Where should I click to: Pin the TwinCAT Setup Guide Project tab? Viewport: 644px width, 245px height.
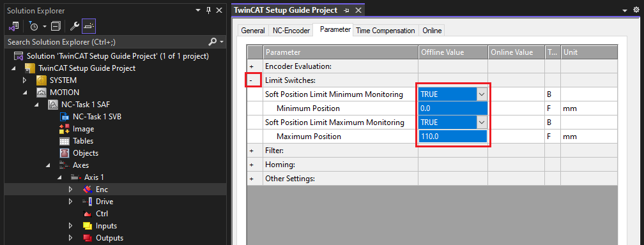point(346,11)
